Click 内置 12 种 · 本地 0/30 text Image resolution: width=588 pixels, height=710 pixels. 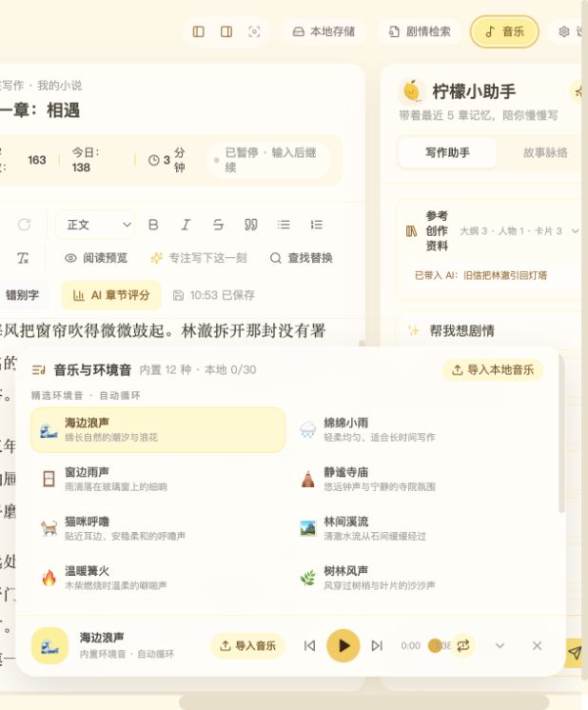point(198,370)
